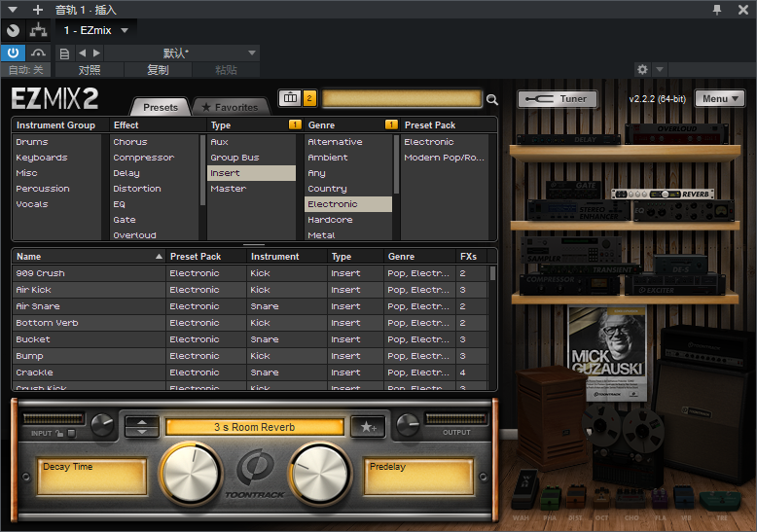Click the REVERB rack unit

(x=663, y=195)
